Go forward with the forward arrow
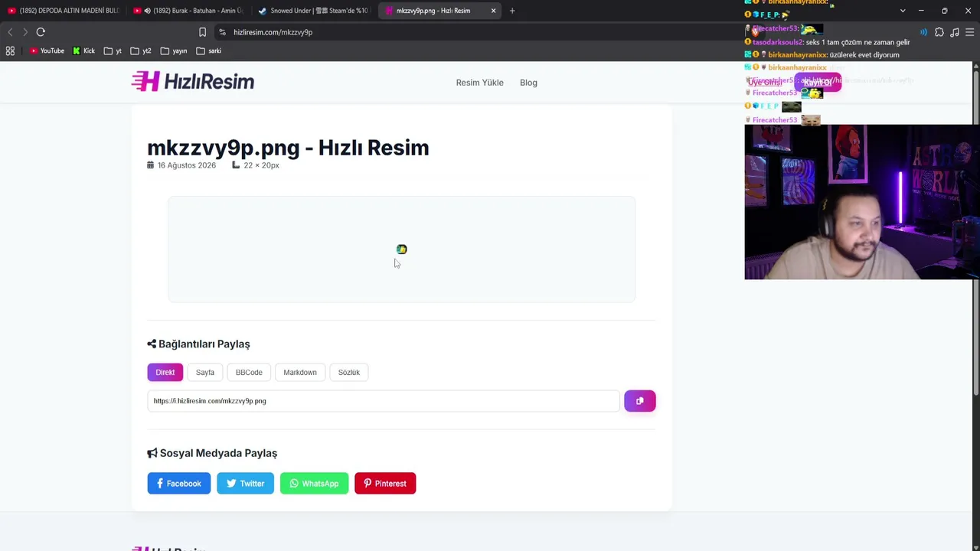 click(x=24, y=32)
